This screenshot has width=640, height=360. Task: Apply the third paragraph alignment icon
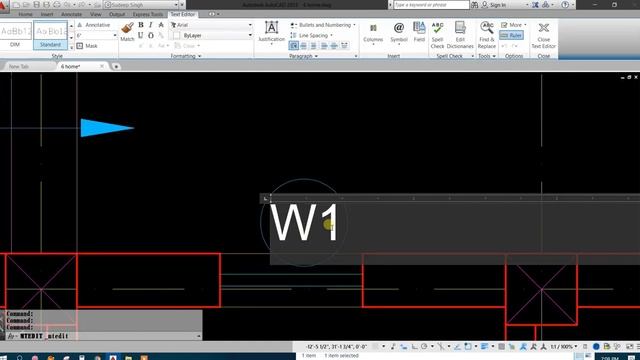tap(313, 46)
